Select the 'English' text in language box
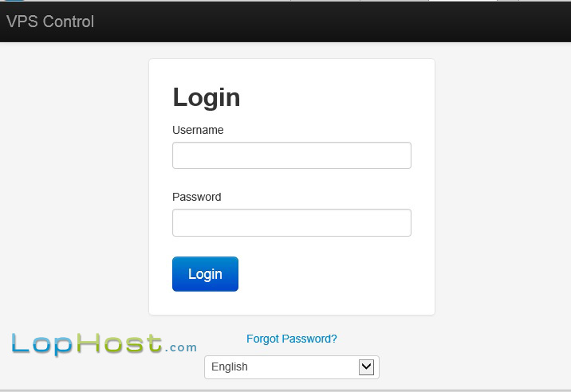The height and width of the screenshot is (392, 571). 230,367
